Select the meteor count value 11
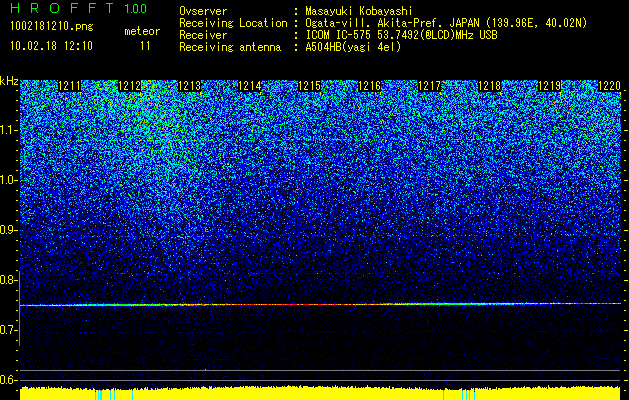Screen dimensions: 629x400 pyautogui.click(x=145, y=46)
